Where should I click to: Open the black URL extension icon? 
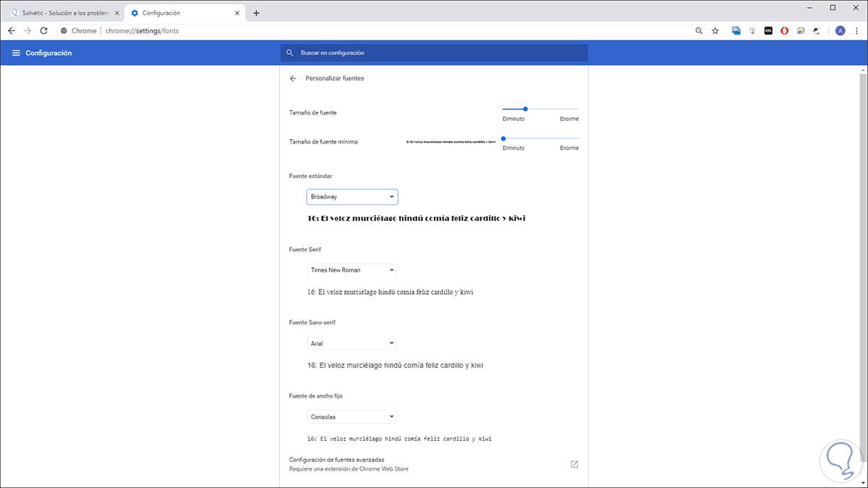pyautogui.click(x=768, y=31)
